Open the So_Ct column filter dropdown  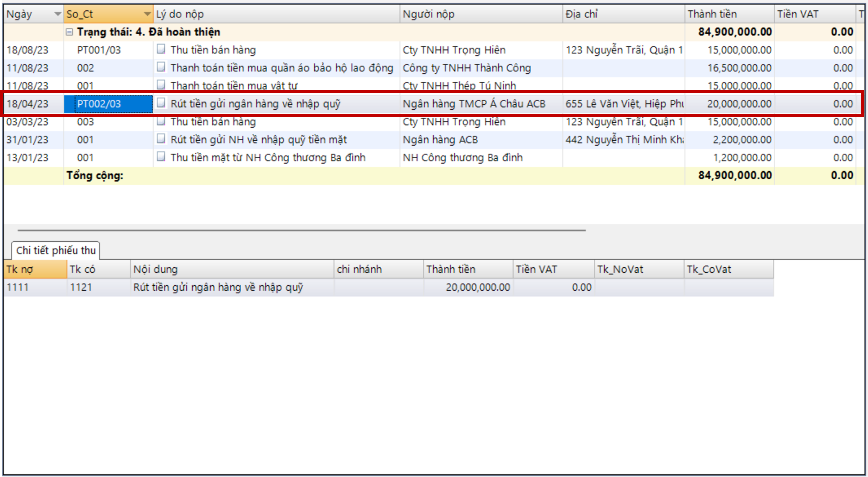(x=147, y=14)
